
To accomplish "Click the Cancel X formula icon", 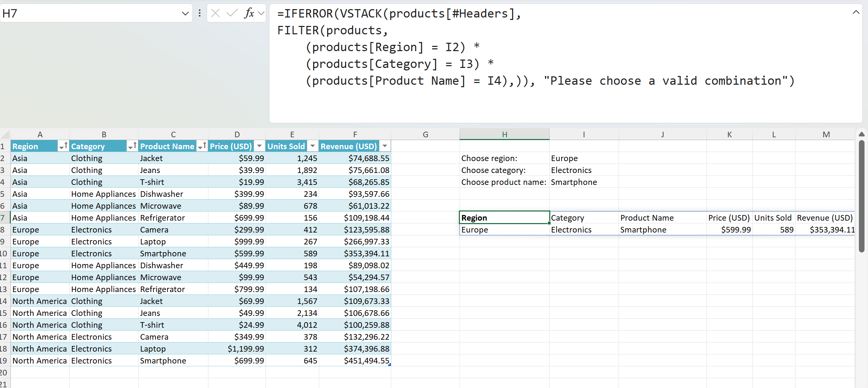I will point(215,13).
